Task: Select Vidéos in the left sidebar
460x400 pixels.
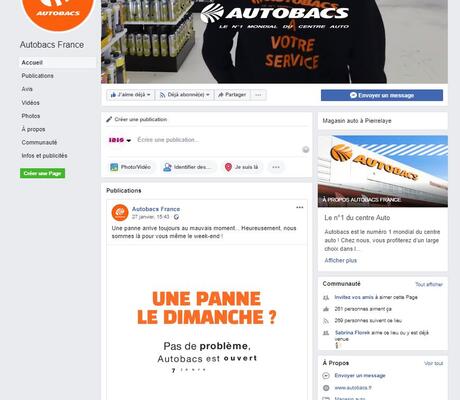Action: point(30,103)
